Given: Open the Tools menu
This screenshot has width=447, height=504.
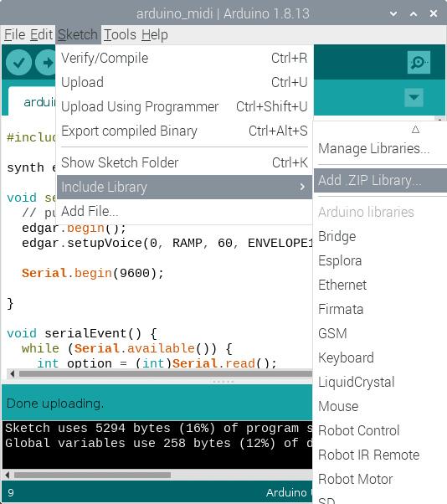Looking at the screenshot, I should pyautogui.click(x=120, y=34).
